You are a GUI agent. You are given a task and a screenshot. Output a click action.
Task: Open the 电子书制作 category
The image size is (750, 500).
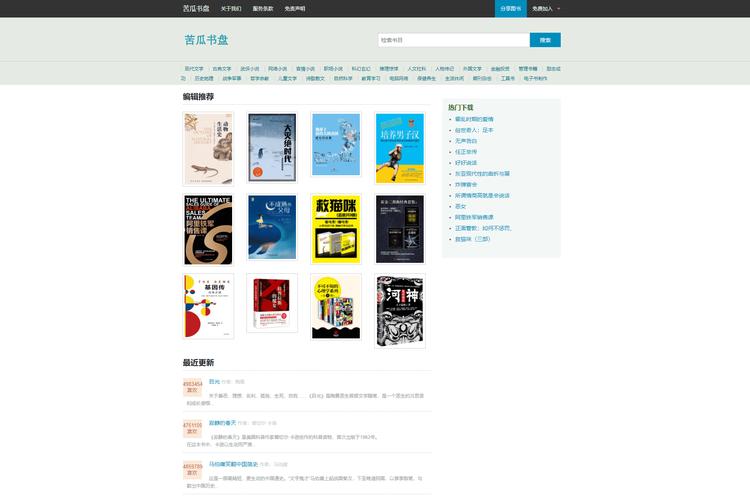pos(535,78)
